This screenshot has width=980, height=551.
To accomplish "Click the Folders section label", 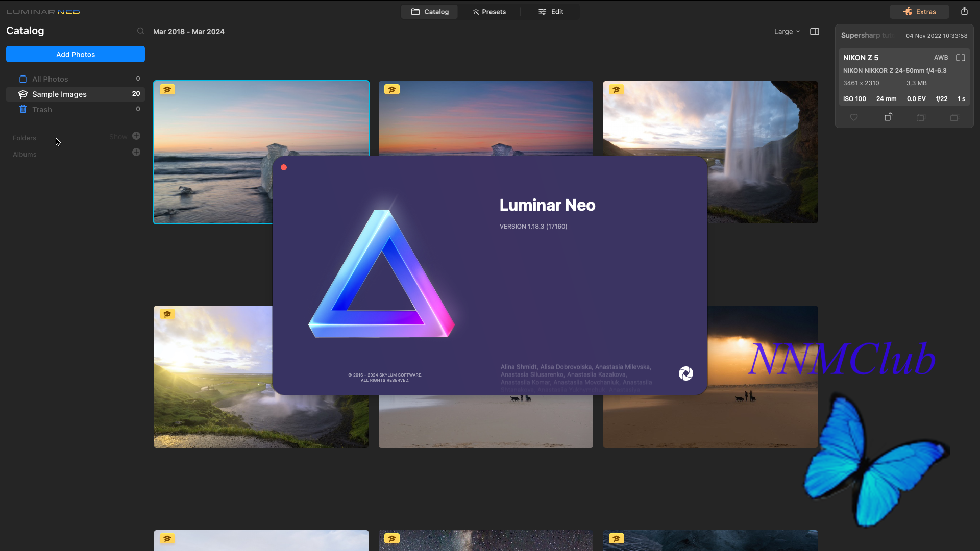I will (24, 138).
